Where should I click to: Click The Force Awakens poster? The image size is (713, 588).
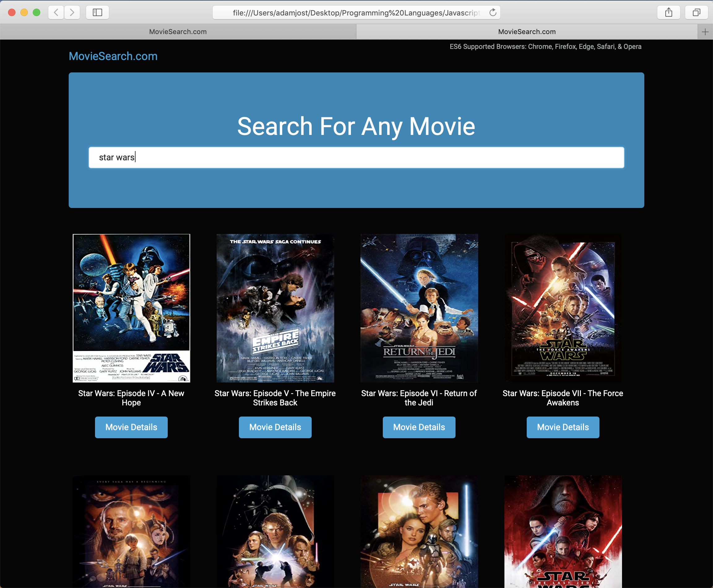[x=563, y=308]
